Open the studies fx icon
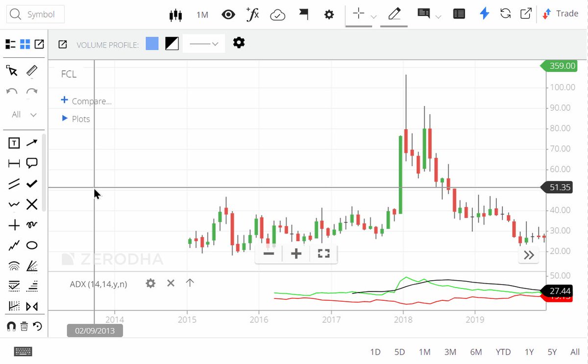 tap(252, 15)
